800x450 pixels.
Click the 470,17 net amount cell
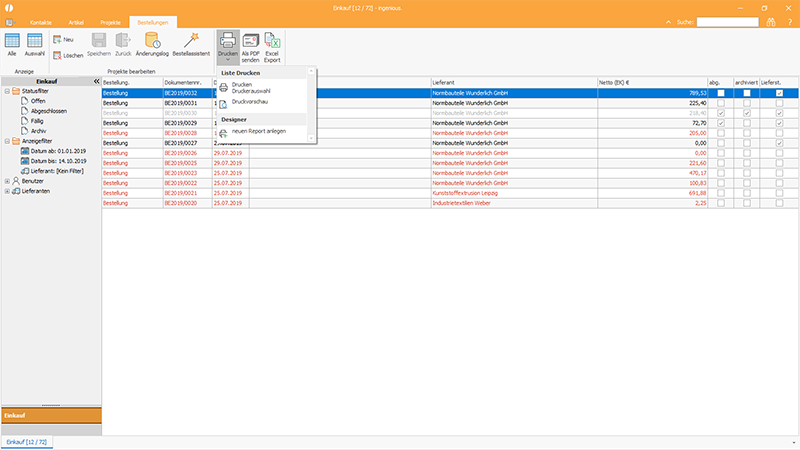click(x=653, y=173)
